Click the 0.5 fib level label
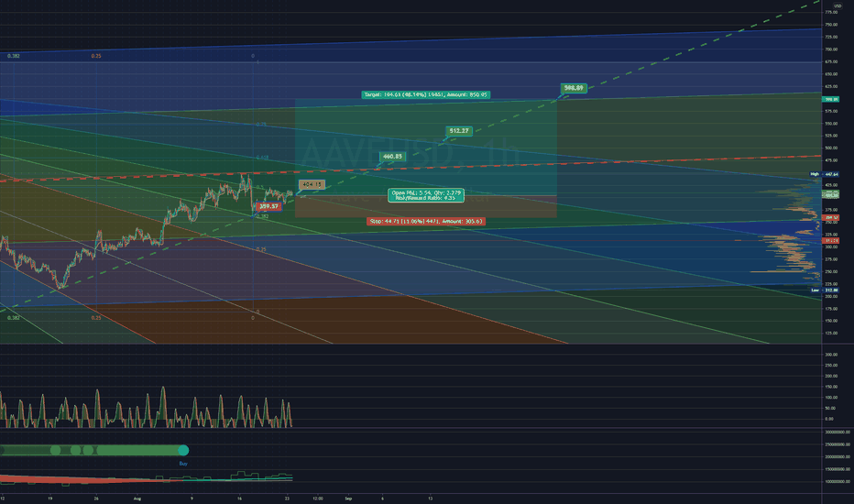The image size is (854, 504). point(260,188)
